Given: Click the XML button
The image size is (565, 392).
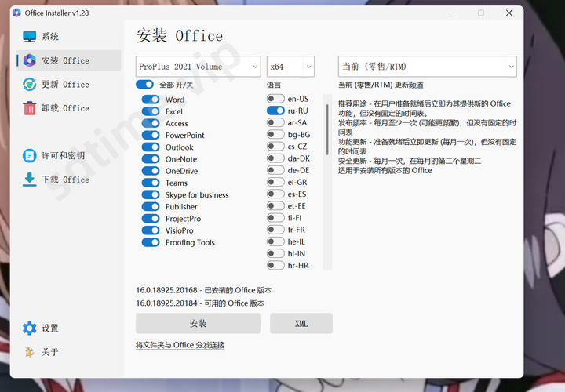Looking at the screenshot, I should click(x=301, y=324).
